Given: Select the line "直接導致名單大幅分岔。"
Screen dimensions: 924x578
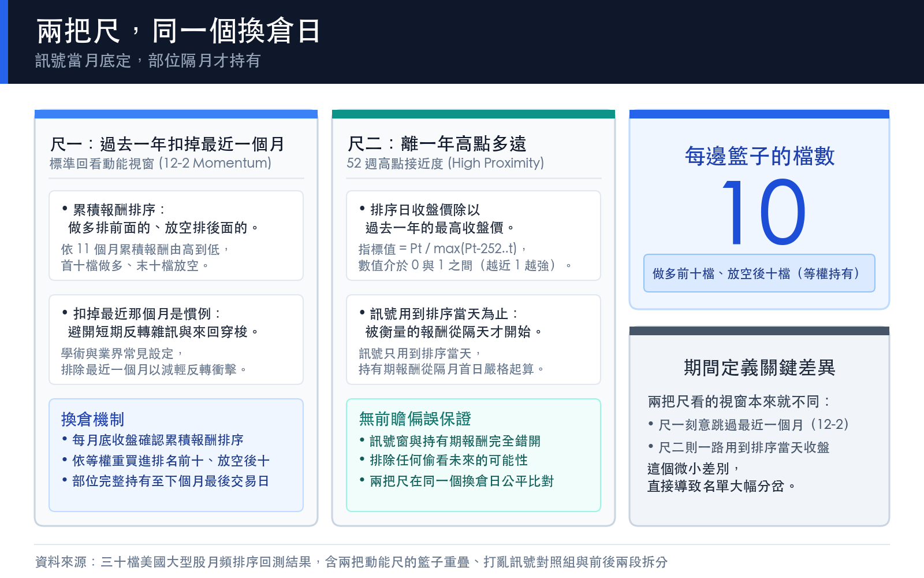Looking at the screenshot, I should [722, 486].
